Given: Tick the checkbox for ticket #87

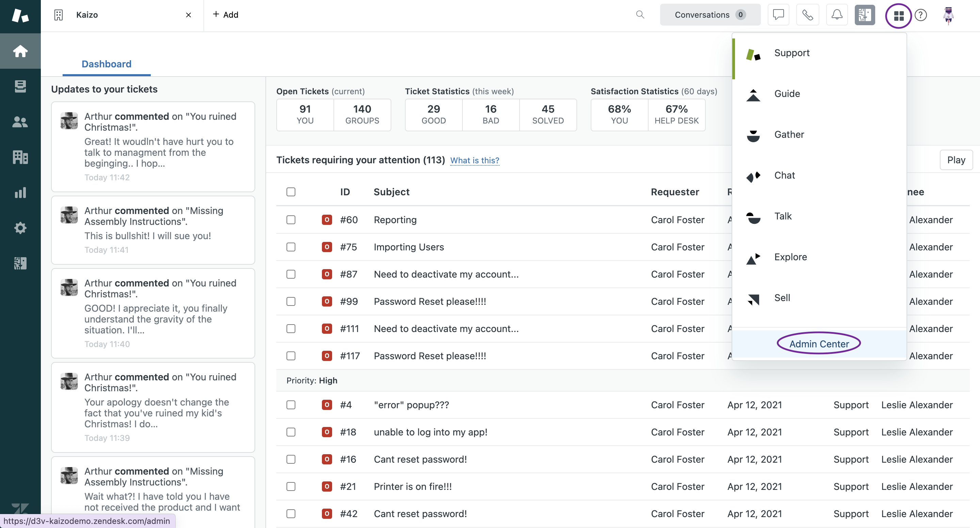Looking at the screenshot, I should 291,274.
